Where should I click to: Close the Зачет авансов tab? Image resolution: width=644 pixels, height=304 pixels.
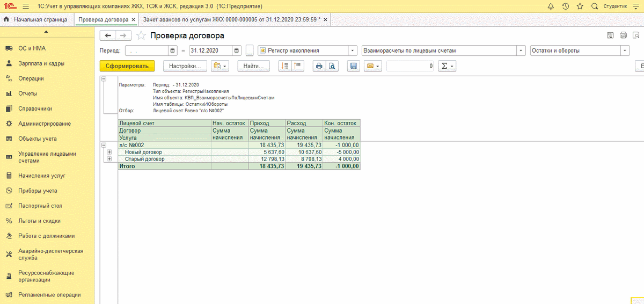(x=325, y=20)
